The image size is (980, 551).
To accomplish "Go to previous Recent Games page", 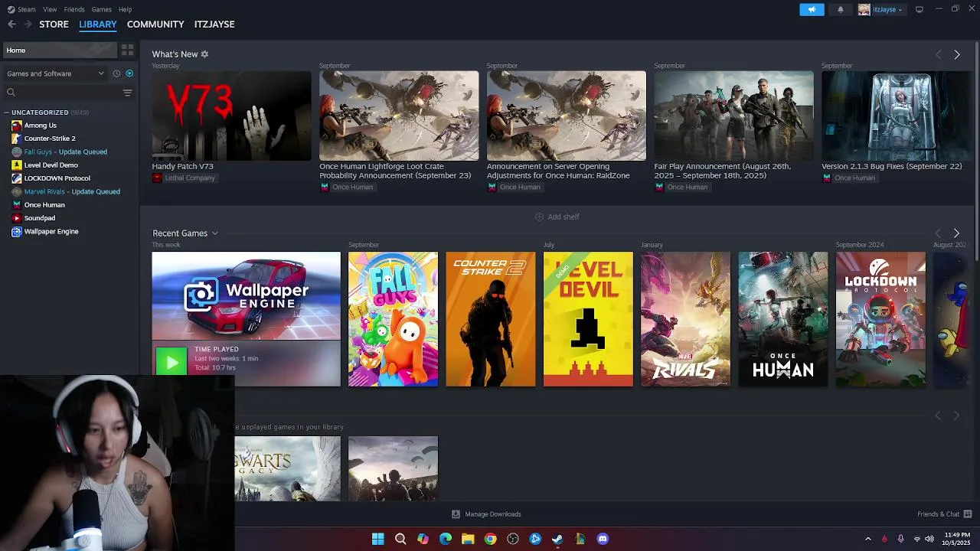I will [x=938, y=233].
